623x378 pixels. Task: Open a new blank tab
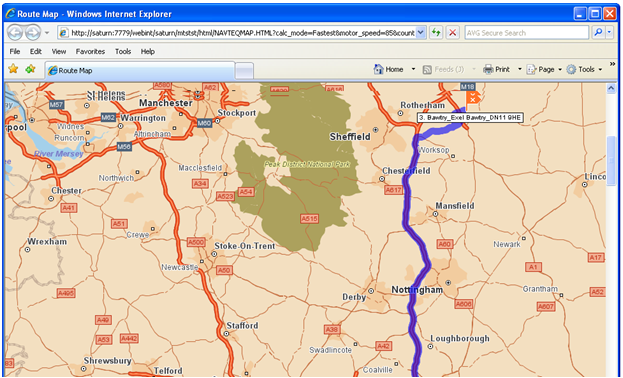pos(244,71)
